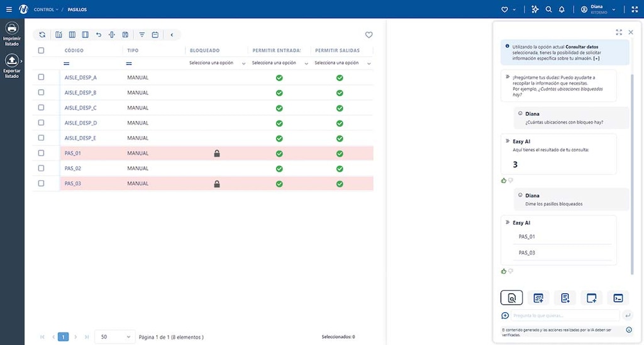Open the CONTROL breadcrumb menu

click(46, 9)
